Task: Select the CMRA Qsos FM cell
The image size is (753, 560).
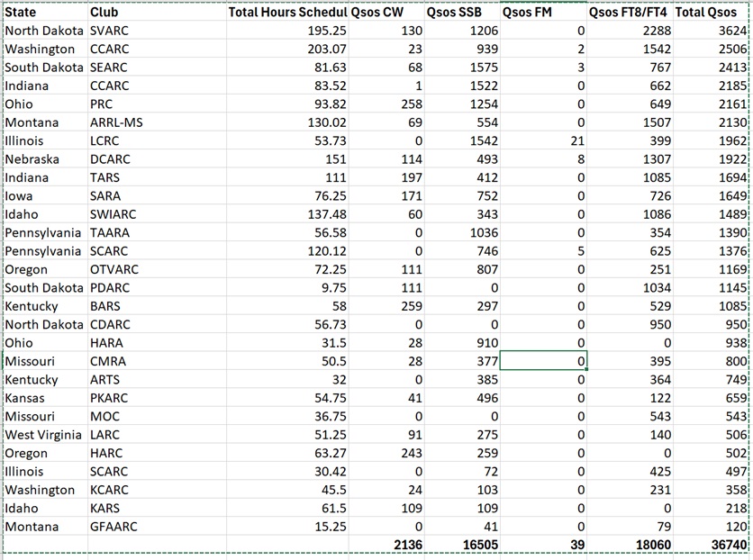Action: pyautogui.click(x=543, y=361)
